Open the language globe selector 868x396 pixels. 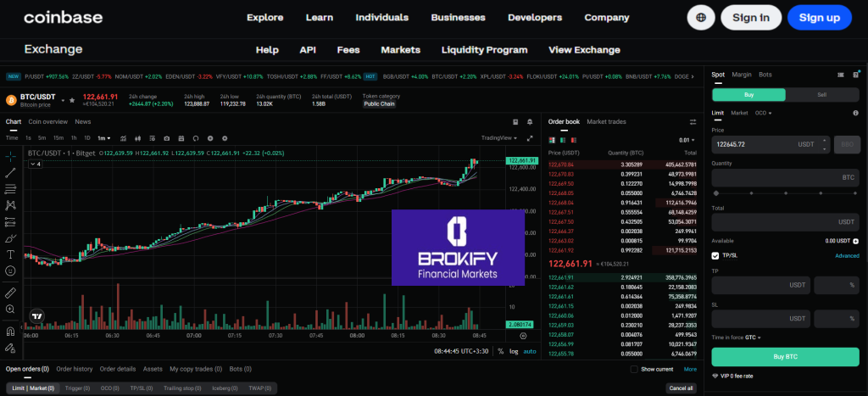click(700, 17)
